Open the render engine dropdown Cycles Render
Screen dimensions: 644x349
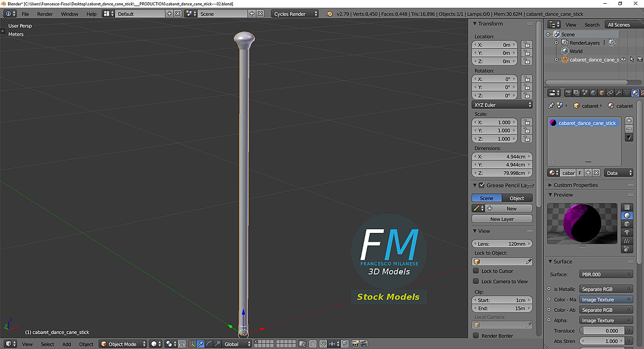tap(296, 14)
